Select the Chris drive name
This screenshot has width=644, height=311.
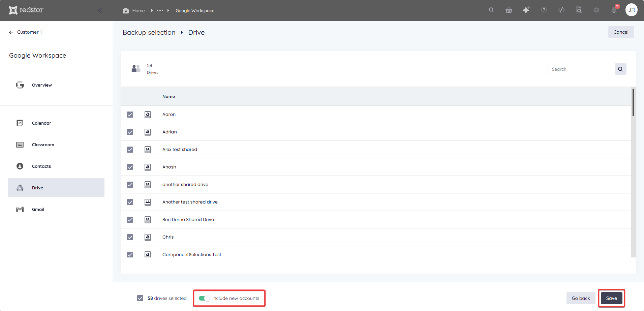point(168,237)
